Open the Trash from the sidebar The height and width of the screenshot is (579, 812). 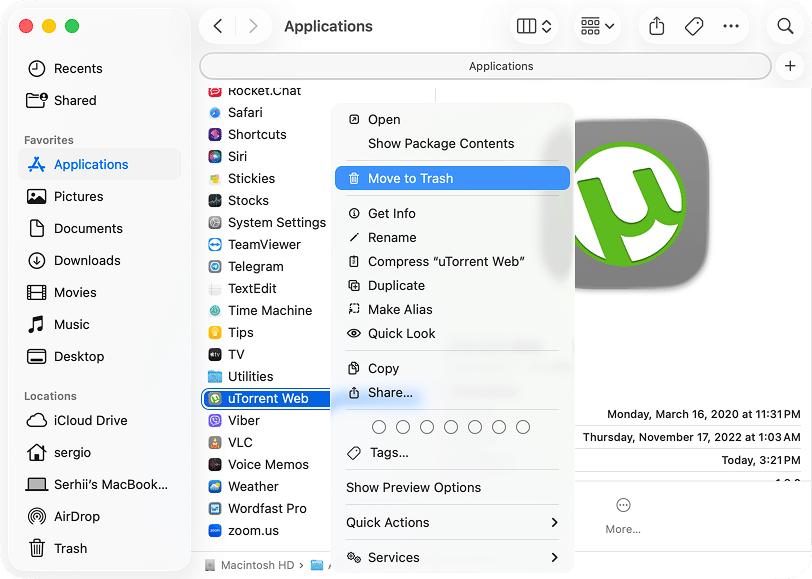click(x=35, y=548)
